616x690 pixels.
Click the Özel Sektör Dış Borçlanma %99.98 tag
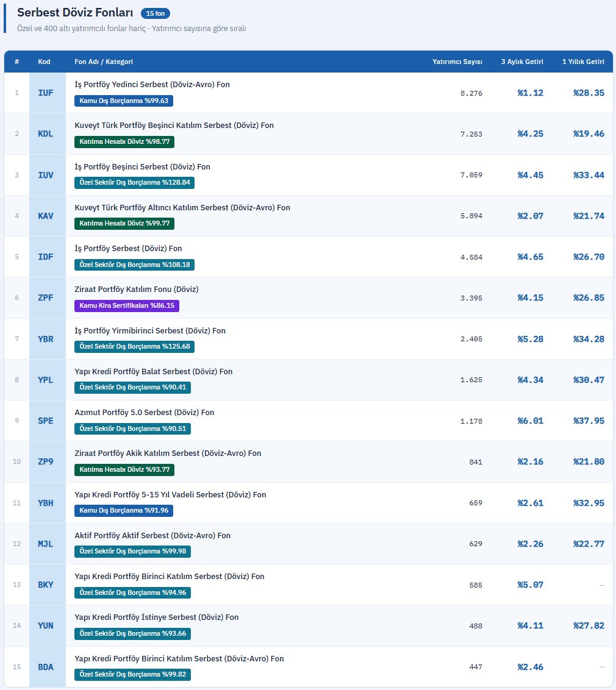coord(132,552)
